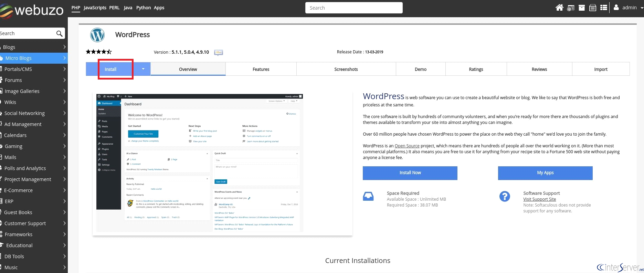This screenshot has height=273, width=644.
Task: Click the admin user avatar icon
Action: tap(616, 7)
